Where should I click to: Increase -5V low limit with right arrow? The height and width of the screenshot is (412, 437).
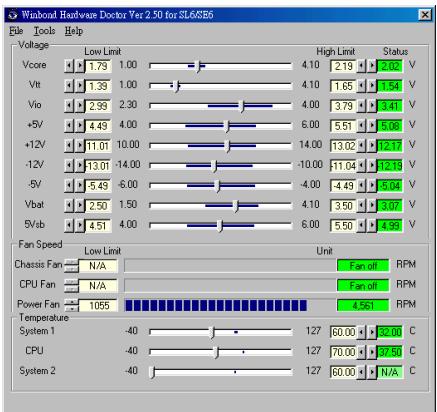click(x=80, y=186)
